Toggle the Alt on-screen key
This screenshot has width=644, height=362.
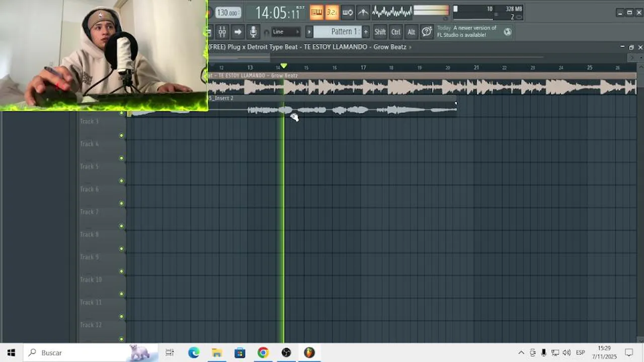pyautogui.click(x=411, y=32)
